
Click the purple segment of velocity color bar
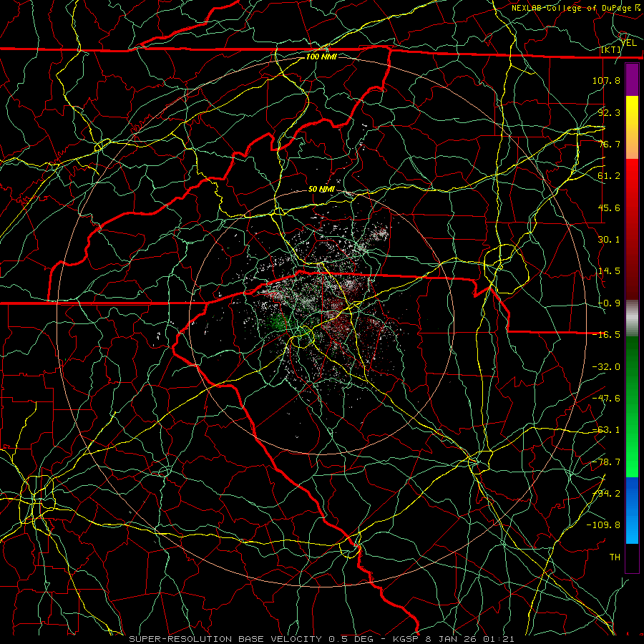point(632,79)
